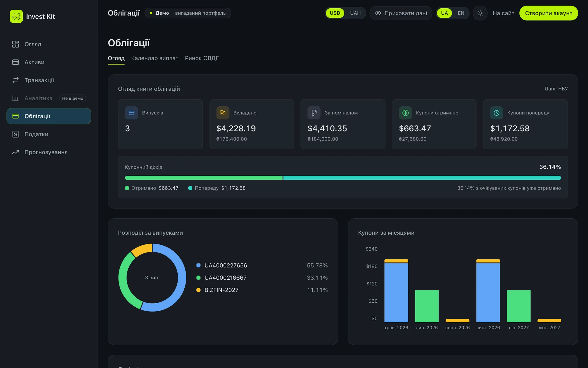Click the Створити акаунт button

[x=548, y=13]
